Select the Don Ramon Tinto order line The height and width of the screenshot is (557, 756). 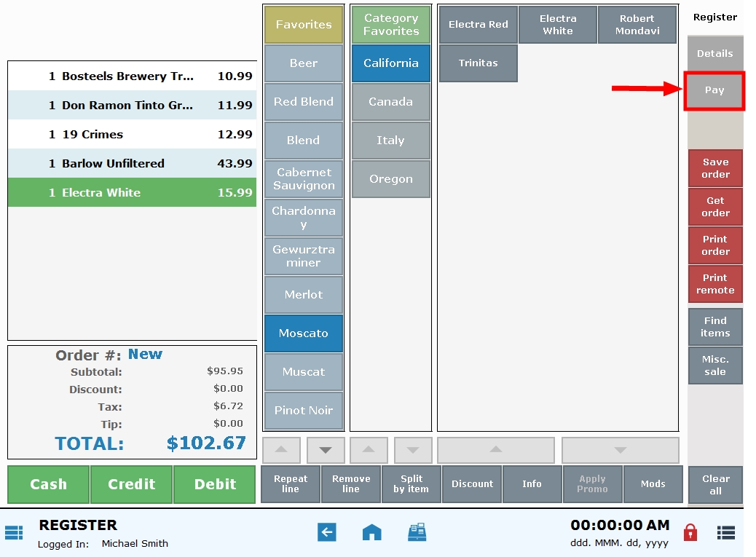click(132, 105)
